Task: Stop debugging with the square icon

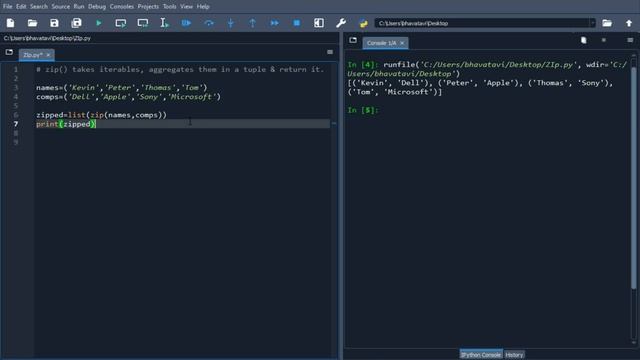Action: [x=297, y=23]
